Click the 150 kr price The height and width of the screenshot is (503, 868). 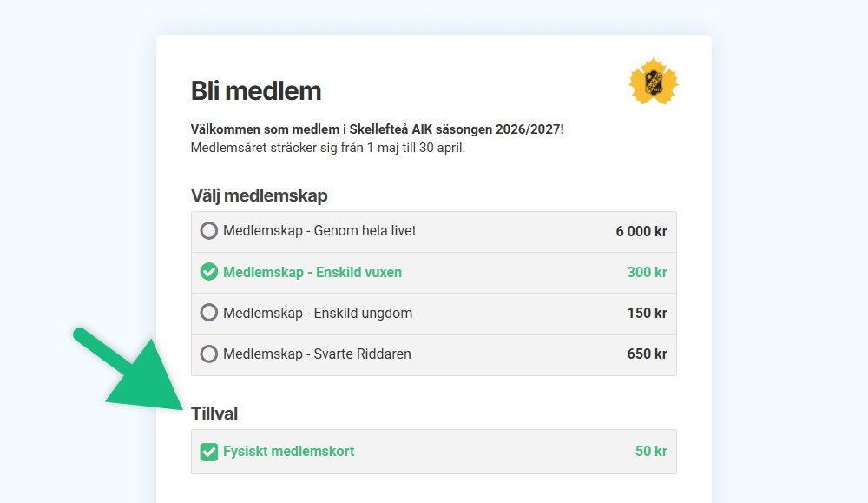click(647, 313)
